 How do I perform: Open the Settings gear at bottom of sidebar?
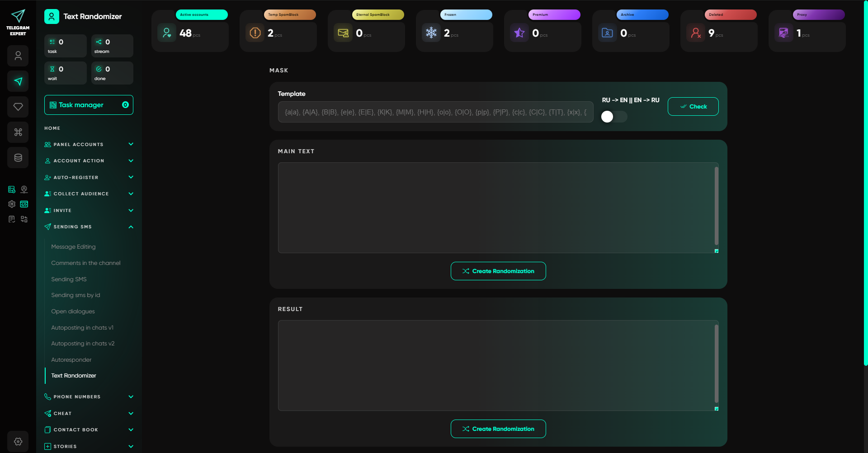(x=18, y=441)
